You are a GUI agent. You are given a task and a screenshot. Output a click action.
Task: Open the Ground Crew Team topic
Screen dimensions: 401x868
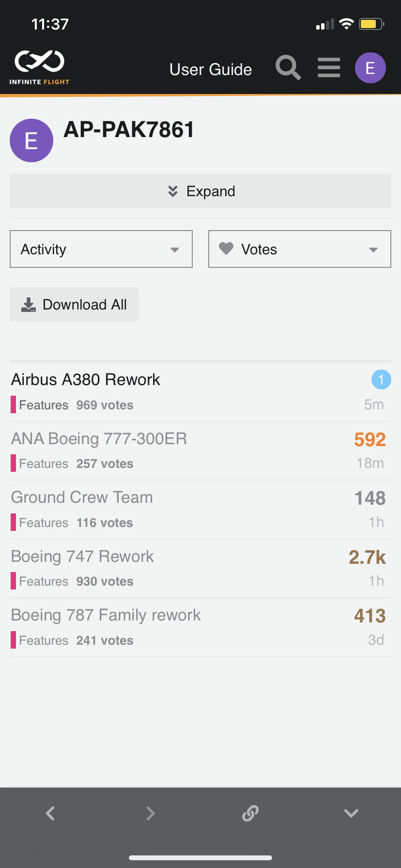point(82,497)
